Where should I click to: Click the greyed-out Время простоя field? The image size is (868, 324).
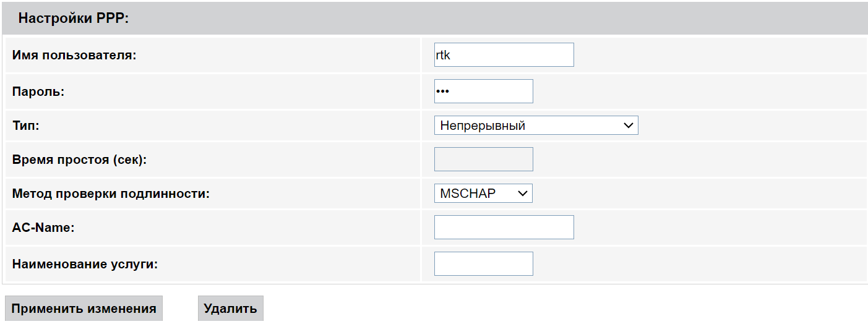click(483, 159)
